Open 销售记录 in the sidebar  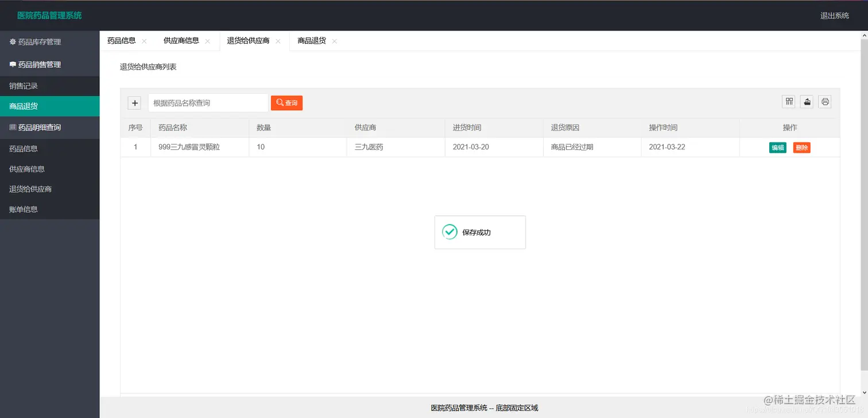click(x=49, y=86)
